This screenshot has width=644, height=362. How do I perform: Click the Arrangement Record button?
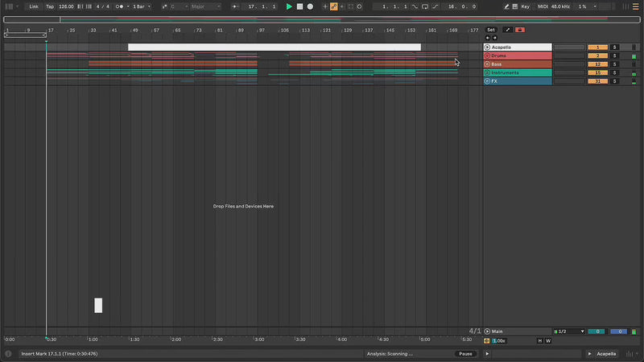(x=310, y=6)
